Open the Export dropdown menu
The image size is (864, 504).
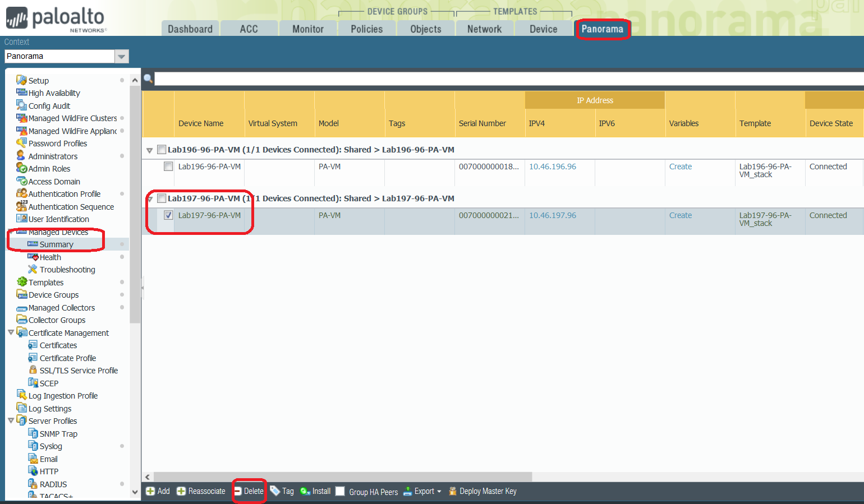click(x=422, y=491)
